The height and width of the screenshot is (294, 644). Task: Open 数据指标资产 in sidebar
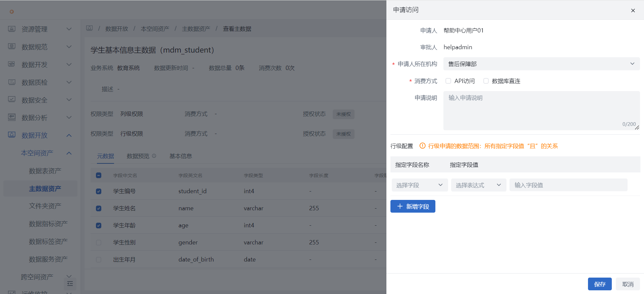[48, 224]
